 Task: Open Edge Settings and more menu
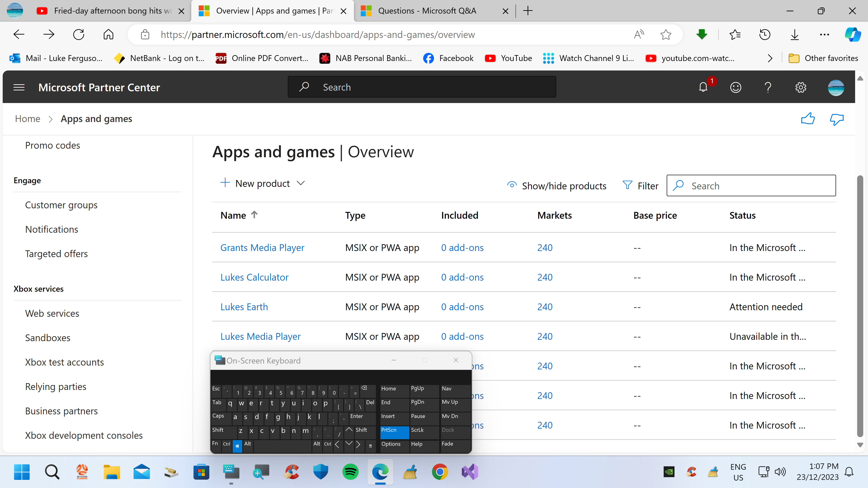coord(824,34)
